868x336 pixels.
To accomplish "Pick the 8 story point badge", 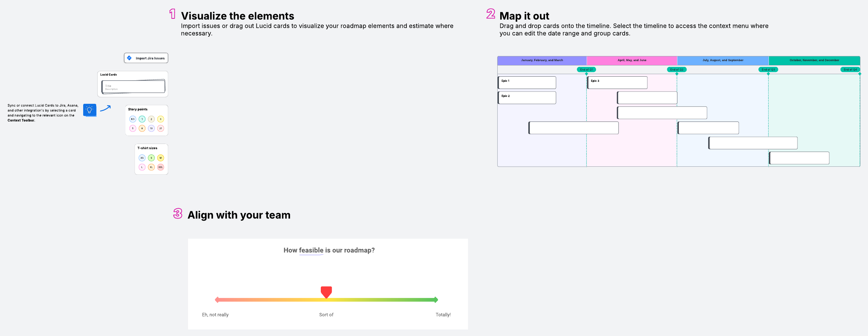I will click(x=142, y=128).
